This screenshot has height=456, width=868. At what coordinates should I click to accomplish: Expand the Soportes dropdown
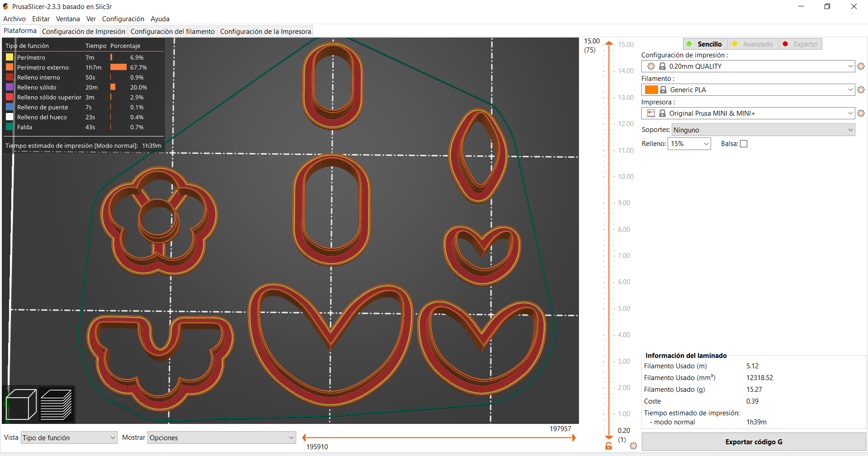point(763,130)
